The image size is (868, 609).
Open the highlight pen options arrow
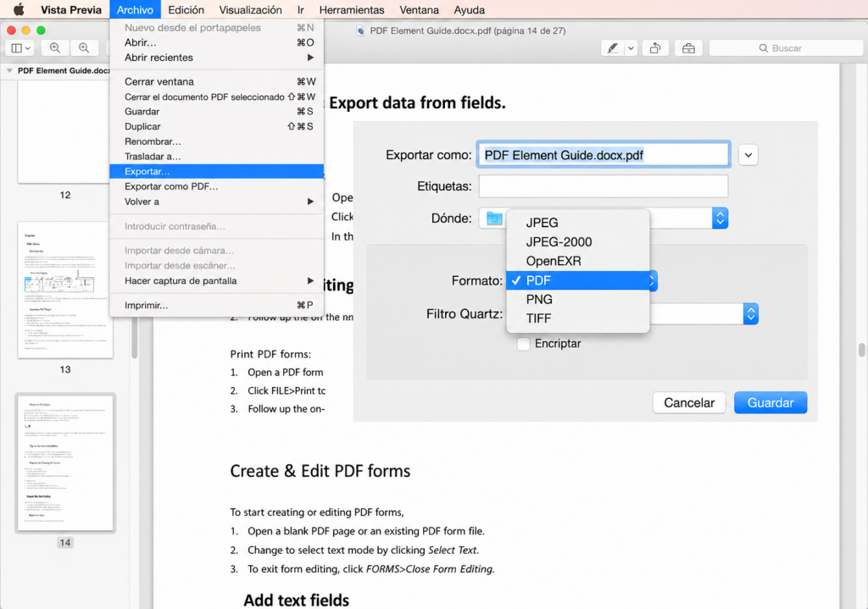[x=631, y=48]
